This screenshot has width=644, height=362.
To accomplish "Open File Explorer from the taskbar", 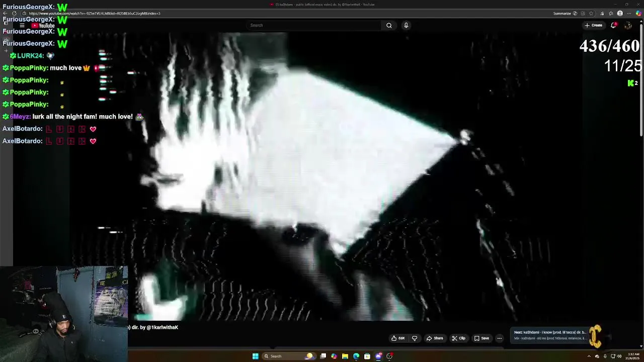I will [x=345, y=356].
